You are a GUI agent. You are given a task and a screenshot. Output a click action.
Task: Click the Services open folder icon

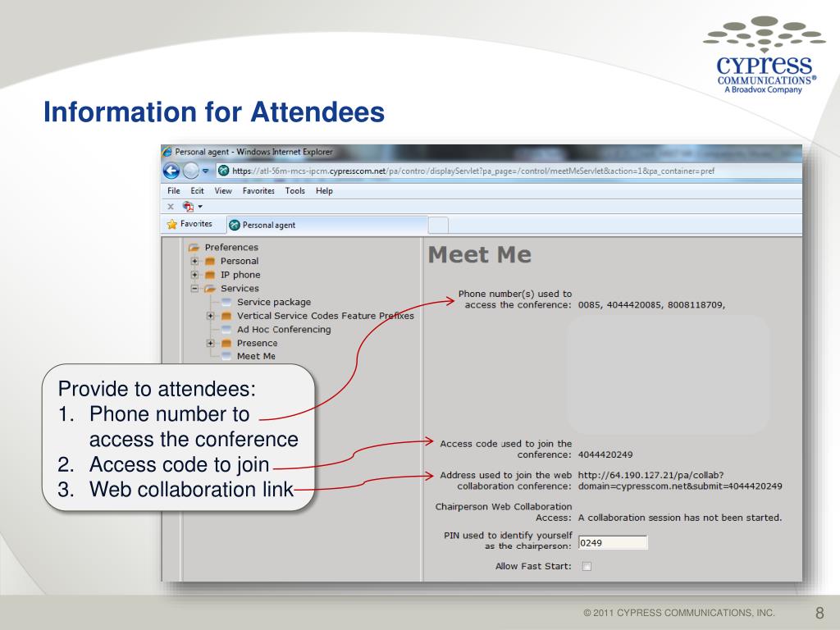tap(210, 289)
